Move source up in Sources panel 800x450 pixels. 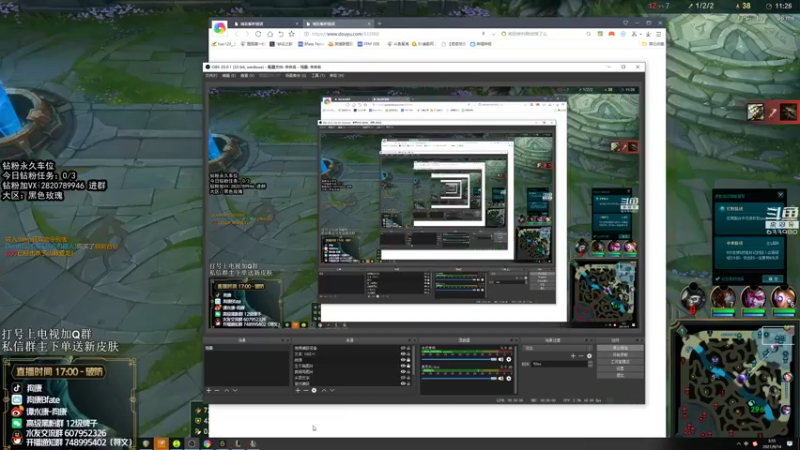[x=323, y=390]
